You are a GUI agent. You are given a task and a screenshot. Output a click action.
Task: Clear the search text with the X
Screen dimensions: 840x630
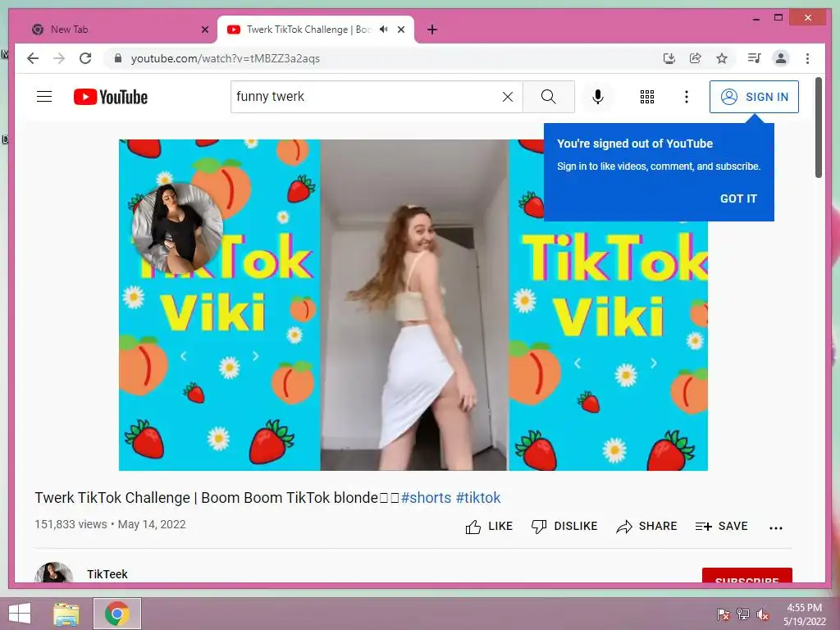(507, 97)
